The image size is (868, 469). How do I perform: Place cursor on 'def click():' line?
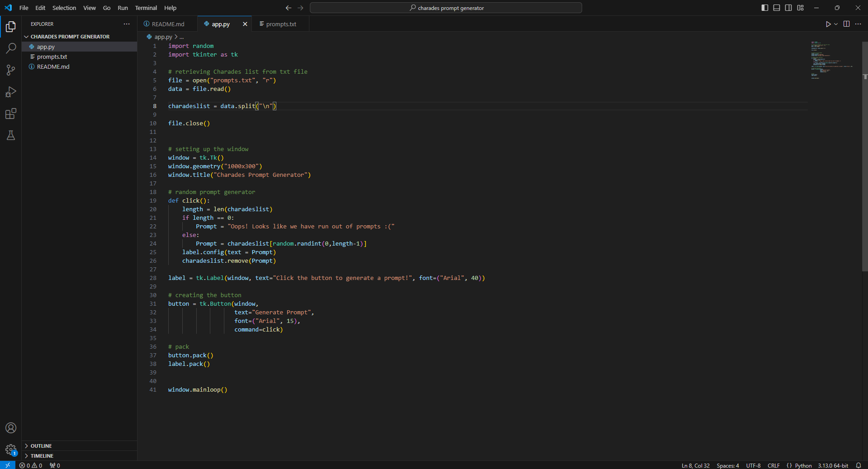click(x=189, y=201)
